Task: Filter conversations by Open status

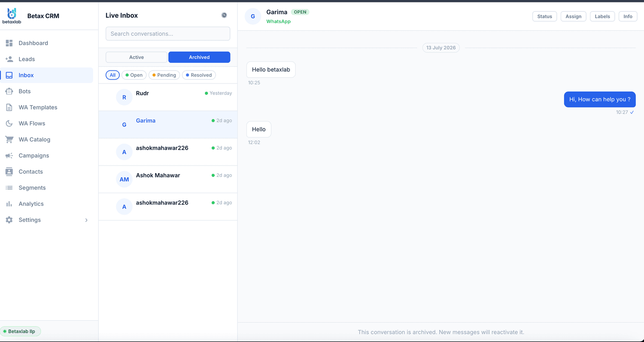Action: click(x=134, y=75)
